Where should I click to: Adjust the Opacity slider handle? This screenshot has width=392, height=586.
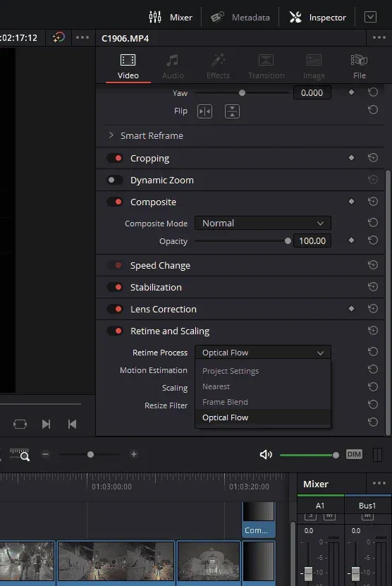coord(288,241)
